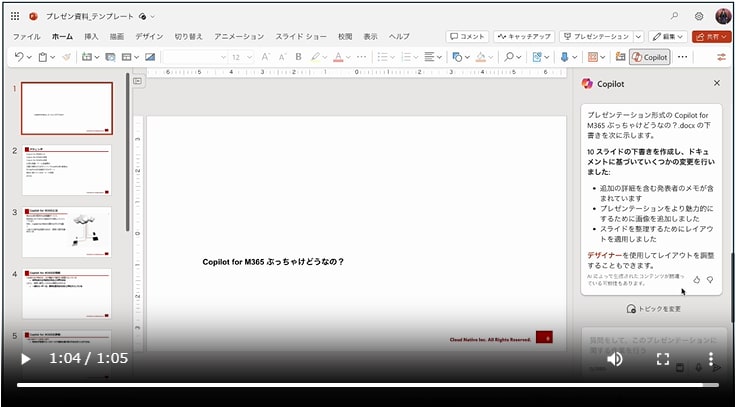Viewport: 738px width, 407px height.
Task: Select the Format Painter brush icon
Action: pos(66,57)
